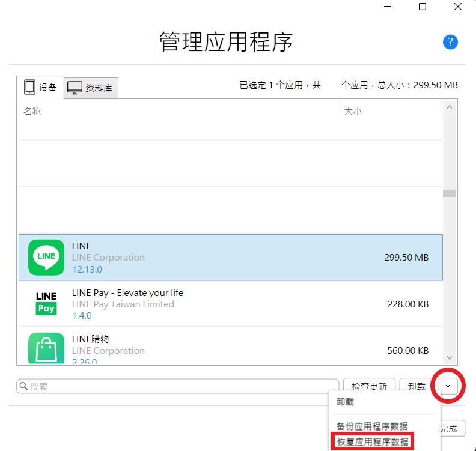Screen dimensions: 476x451
Task: Click the LINE Pay app icon
Action: click(x=46, y=303)
